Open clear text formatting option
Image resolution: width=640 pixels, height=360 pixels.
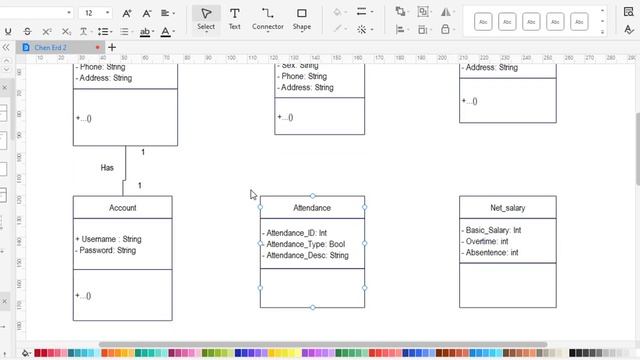pyautogui.click(x=85, y=31)
